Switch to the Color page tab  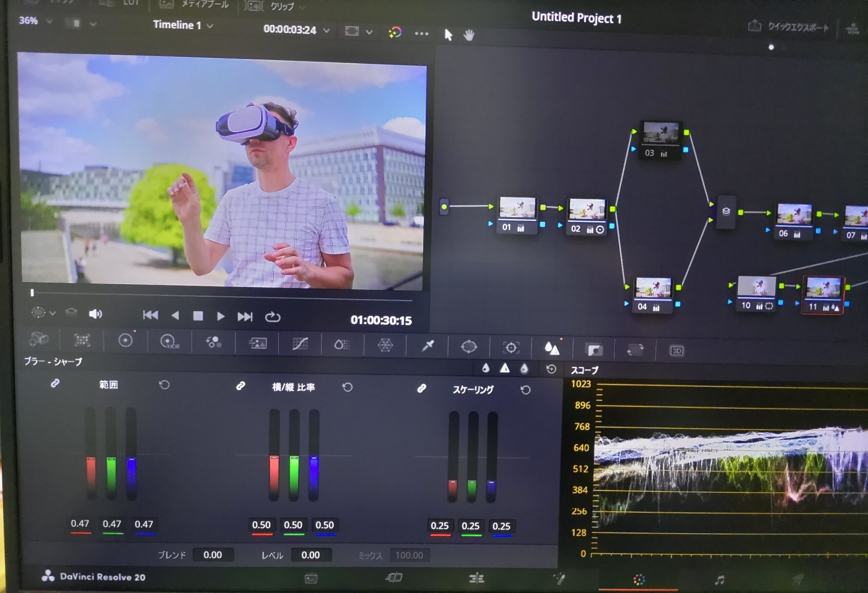pos(639,579)
